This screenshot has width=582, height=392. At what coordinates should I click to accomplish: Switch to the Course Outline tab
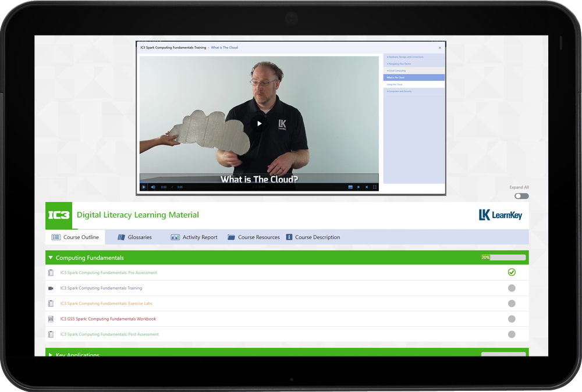coord(75,237)
